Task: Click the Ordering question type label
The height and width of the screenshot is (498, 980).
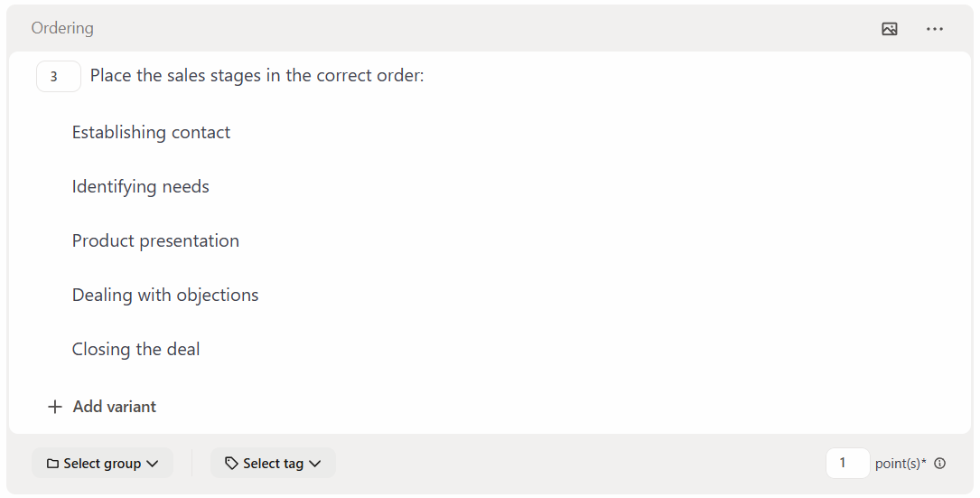Action: pos(62,28)
